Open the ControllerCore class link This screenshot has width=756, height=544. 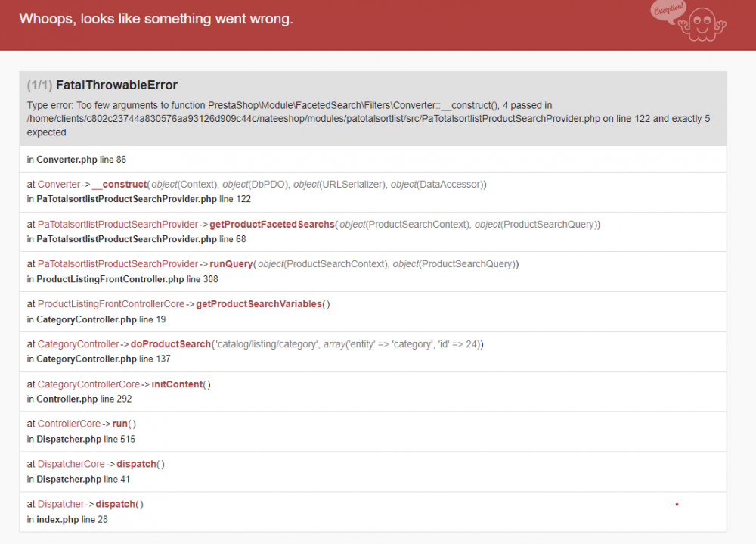click(69, 424)
